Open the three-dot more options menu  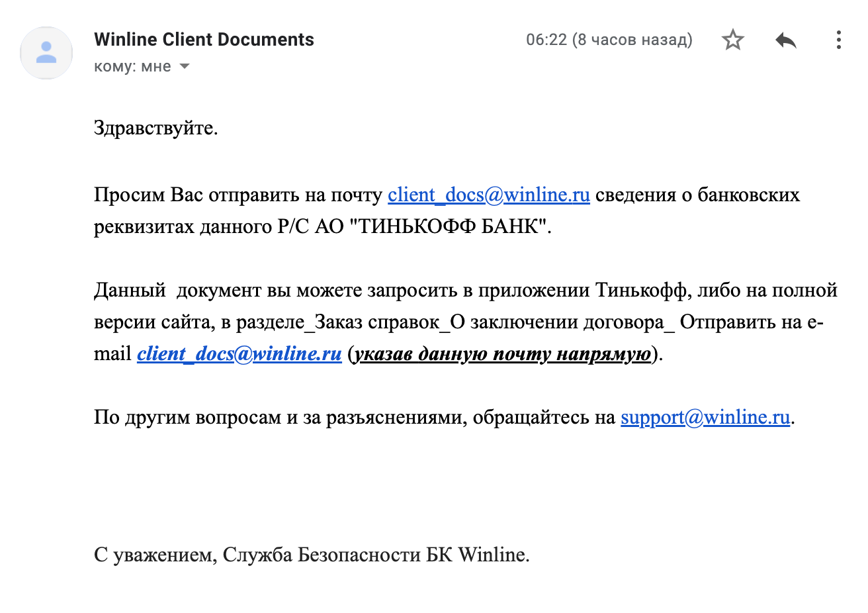tap(838, 40)
